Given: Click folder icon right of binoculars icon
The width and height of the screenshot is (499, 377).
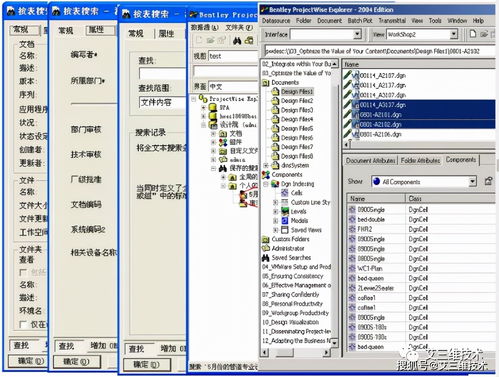Looking at the screenshot, I should (249, 41).
